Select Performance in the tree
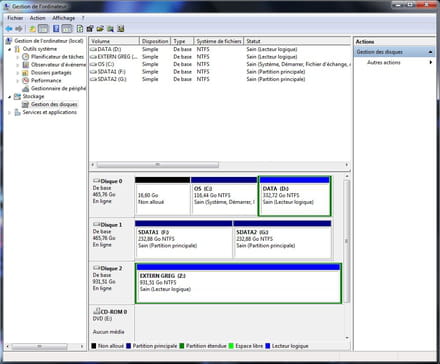The width and height of the screenshot is (440, 364). 46,81
